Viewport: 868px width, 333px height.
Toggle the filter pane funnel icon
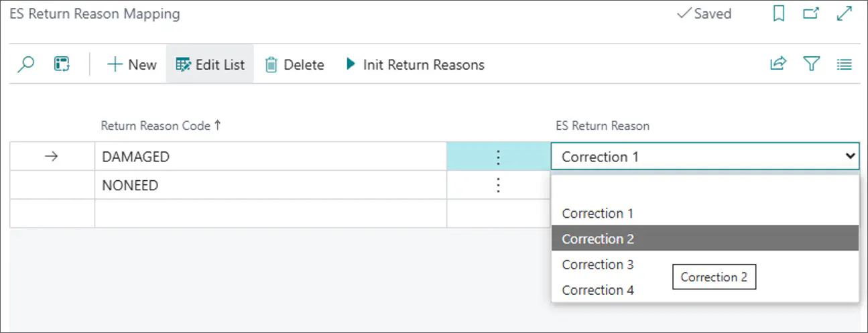[x=812, y=64]
